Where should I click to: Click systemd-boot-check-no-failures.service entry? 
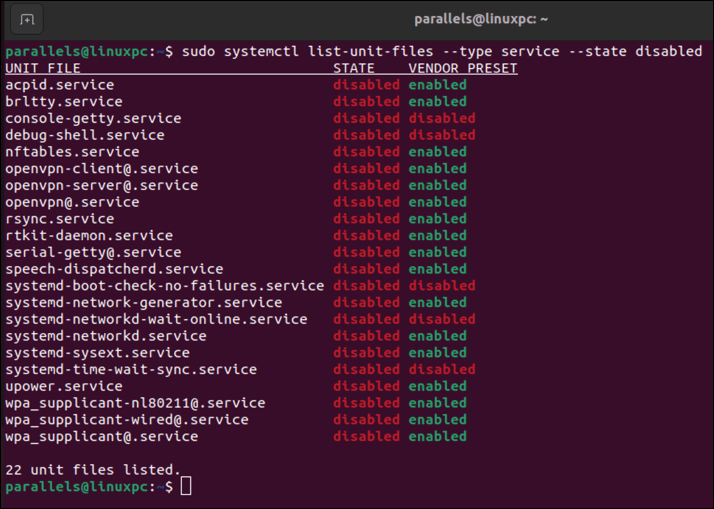click(x=165, y=286)
